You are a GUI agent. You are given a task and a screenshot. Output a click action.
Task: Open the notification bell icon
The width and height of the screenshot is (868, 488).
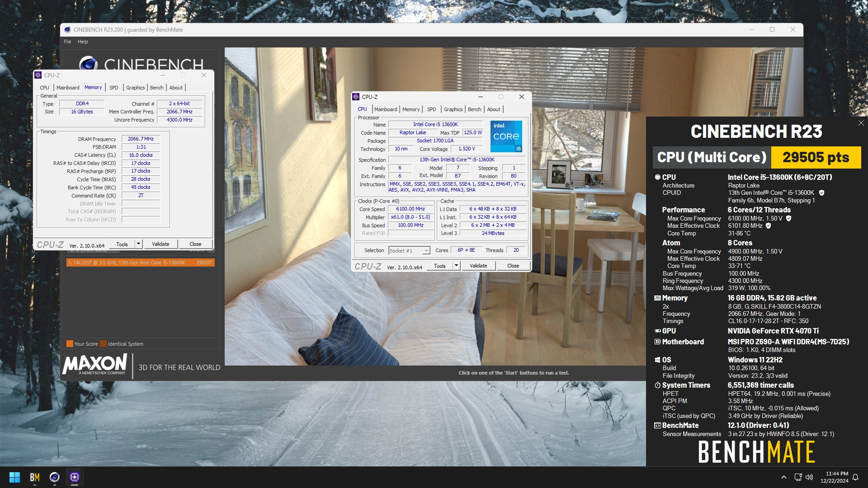[855, 477]
